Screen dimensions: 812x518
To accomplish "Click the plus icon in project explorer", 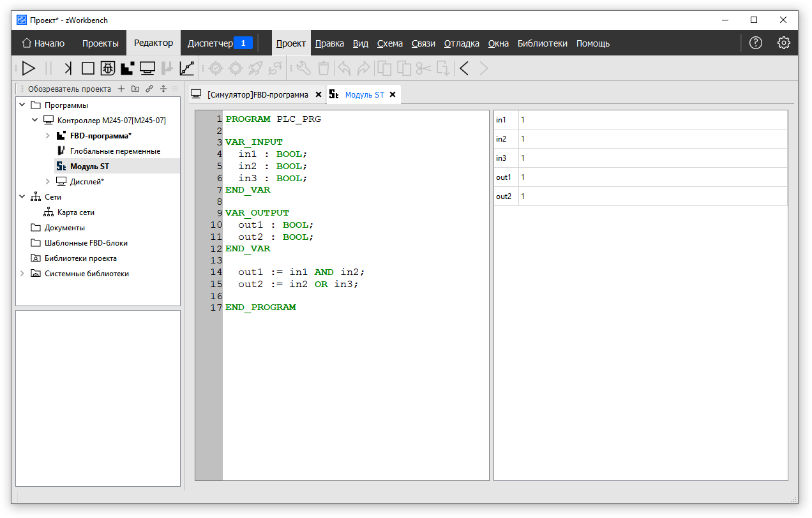I will point(121,89).
